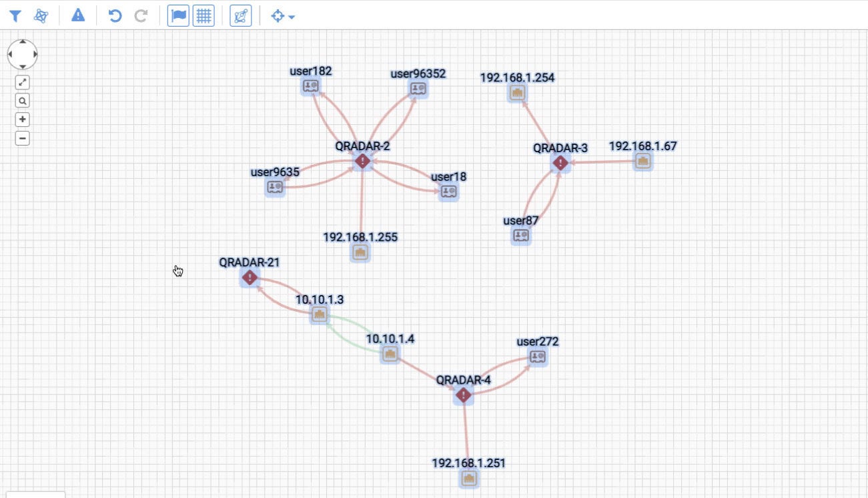Viewport: 868px width, 498px height.
Task: Select the QRADAR-4 offense node
Action: click(x=464, y=395)
